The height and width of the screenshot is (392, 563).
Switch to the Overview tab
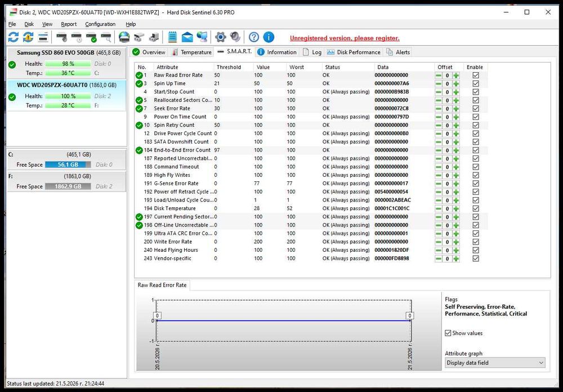(149, 52)
